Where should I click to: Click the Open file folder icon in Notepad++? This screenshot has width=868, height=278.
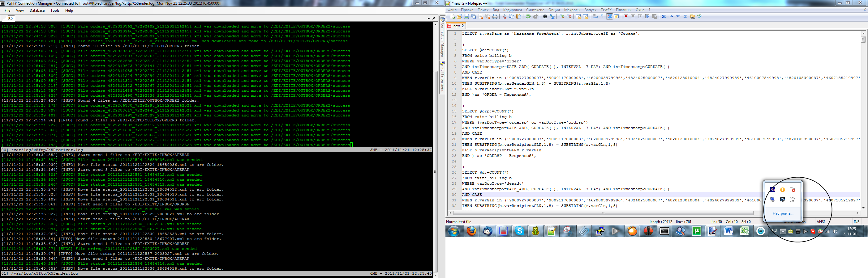click(x=459, y=16)
